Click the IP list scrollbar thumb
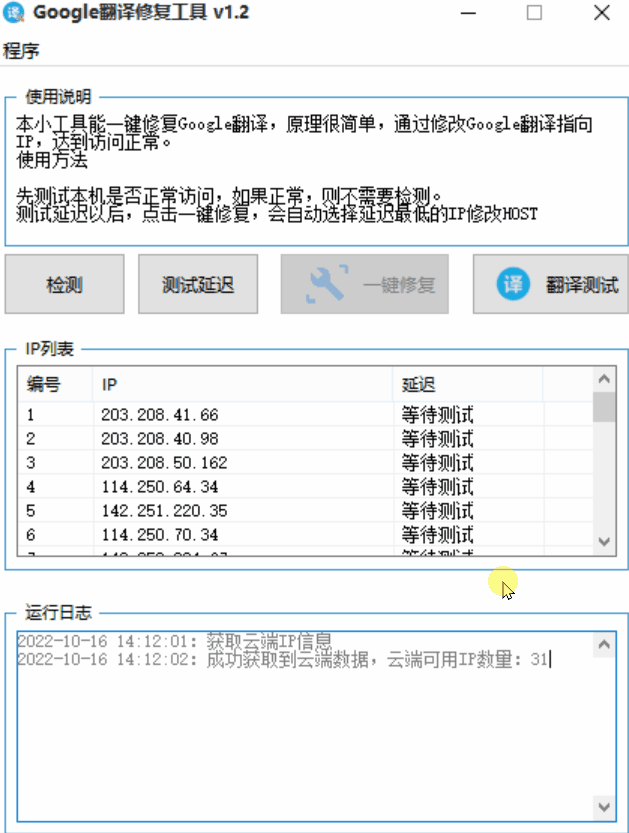The image size is (629, 833). point(604,407)
